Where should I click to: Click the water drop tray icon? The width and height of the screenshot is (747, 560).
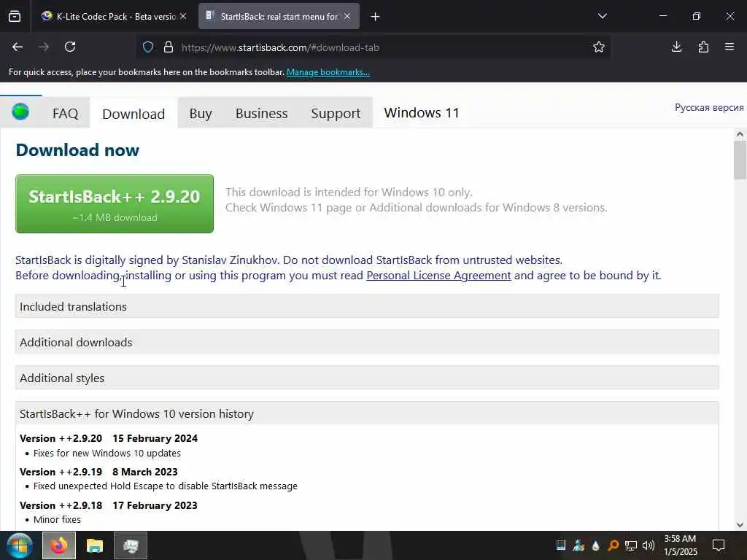tap(595, 545)
